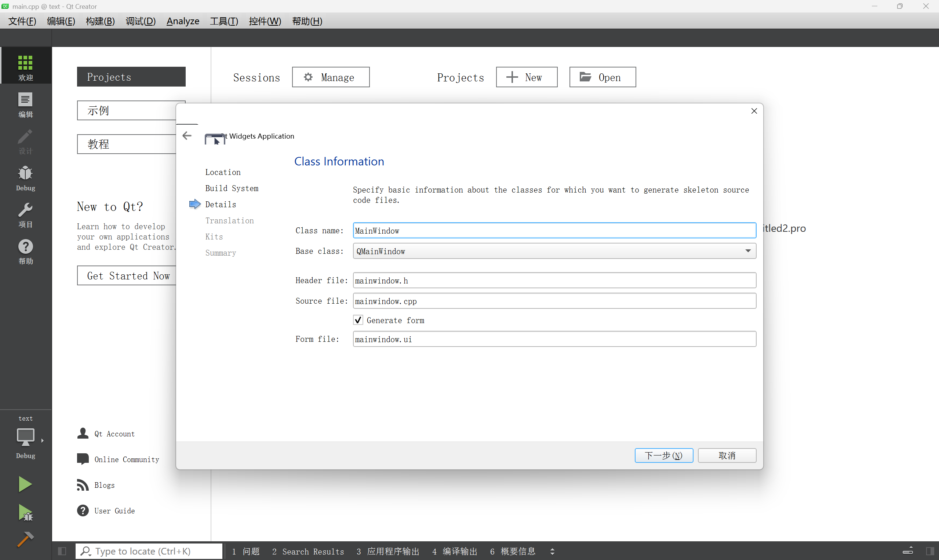Screen dimensions: 939x560
Task: Focus the Class name field
Action: pos(554,230)
